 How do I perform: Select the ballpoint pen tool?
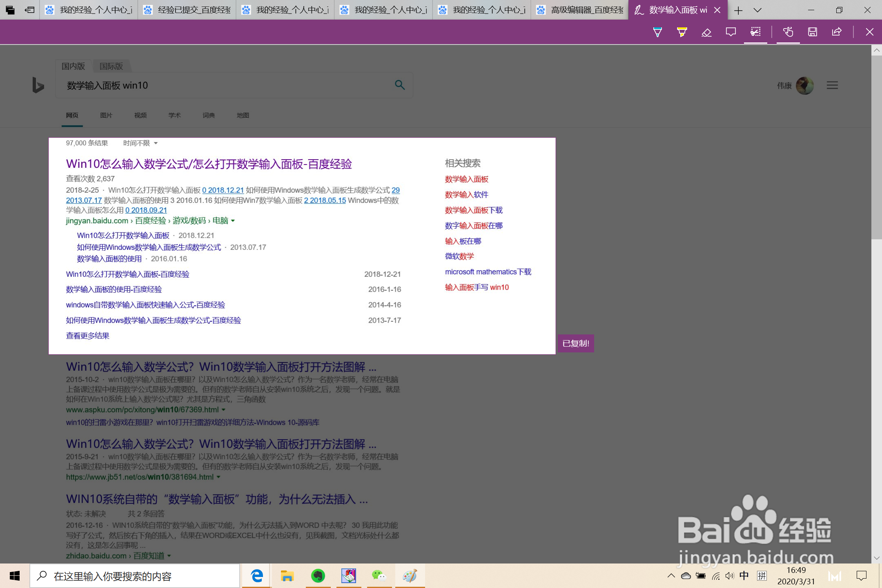[x=657, y=32]
